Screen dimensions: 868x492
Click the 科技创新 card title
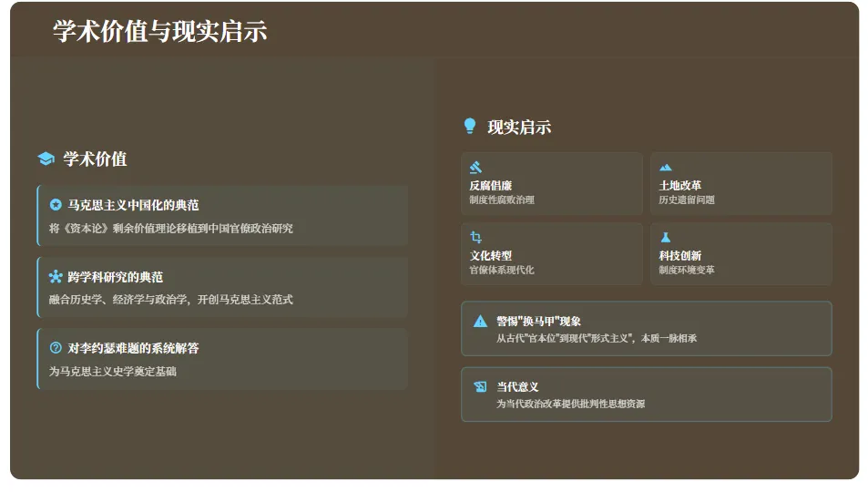[679, 255]
